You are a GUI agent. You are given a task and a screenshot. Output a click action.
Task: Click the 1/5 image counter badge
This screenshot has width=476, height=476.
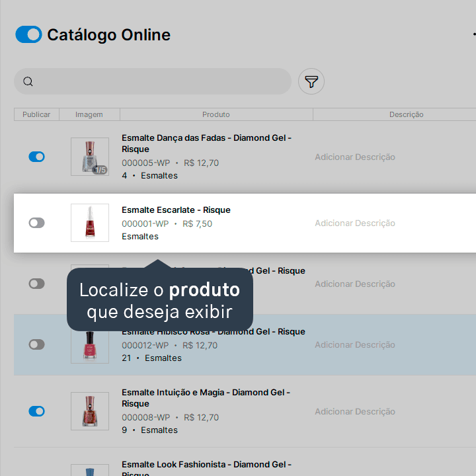tap(100, 170)
